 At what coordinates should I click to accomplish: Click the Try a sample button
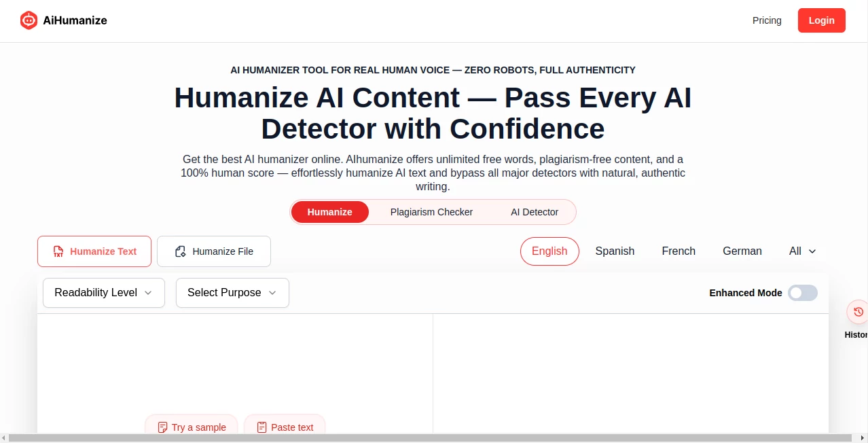pyautogui.click(x=192, y=427)
